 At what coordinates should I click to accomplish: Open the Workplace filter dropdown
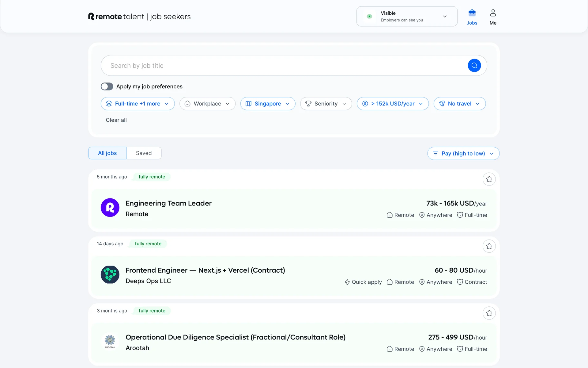207,104
